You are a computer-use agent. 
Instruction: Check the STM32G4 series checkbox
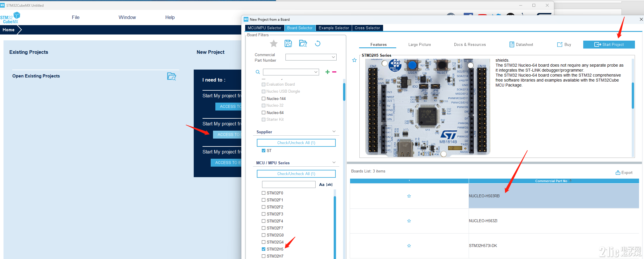pyautogui.click(x=264, y=242)
